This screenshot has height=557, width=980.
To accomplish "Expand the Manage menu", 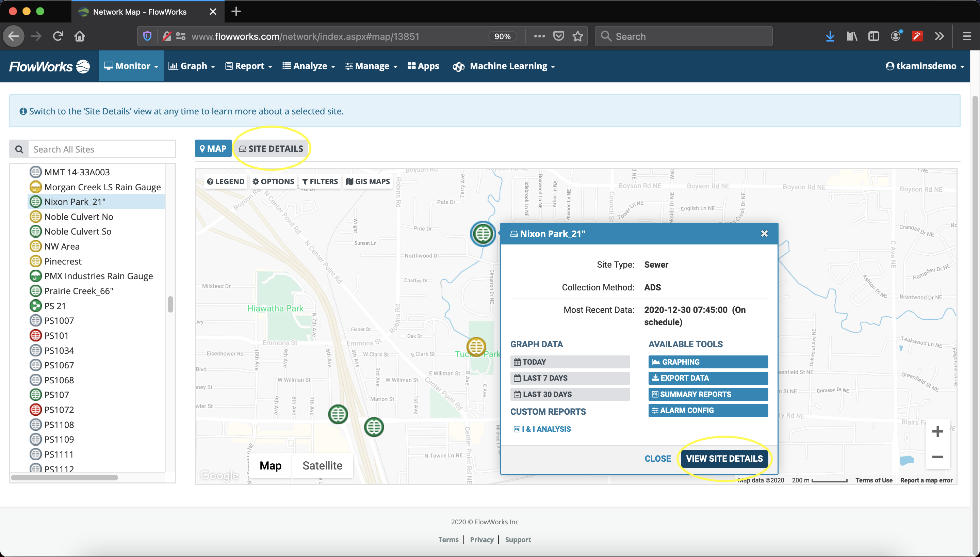I will [371, 66].
